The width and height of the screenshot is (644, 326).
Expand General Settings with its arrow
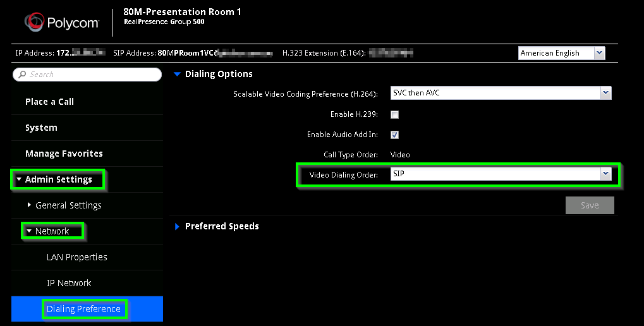click(28, 205)
